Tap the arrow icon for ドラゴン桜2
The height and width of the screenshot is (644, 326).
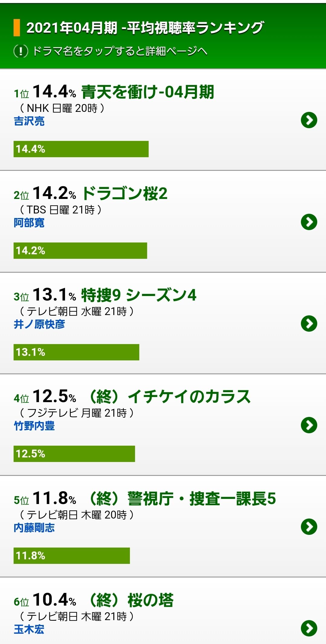[x=309, y=222]
